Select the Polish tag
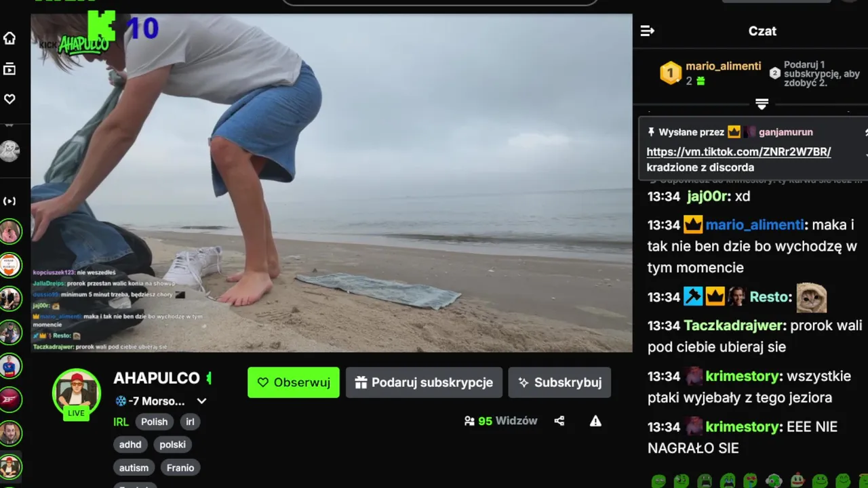This screenshot has height=488, width=868. (x=154, y=422)
